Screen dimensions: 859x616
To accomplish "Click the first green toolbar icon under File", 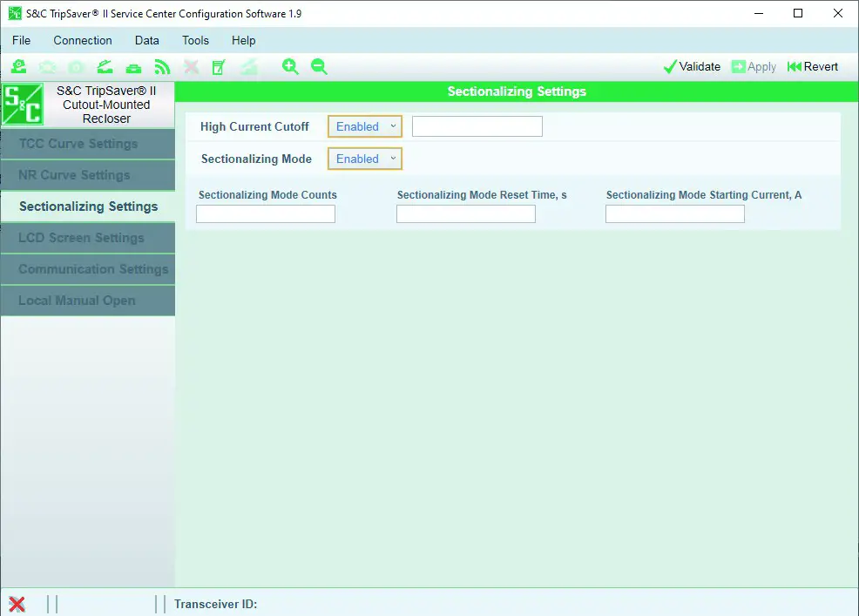I will [18, 67].
